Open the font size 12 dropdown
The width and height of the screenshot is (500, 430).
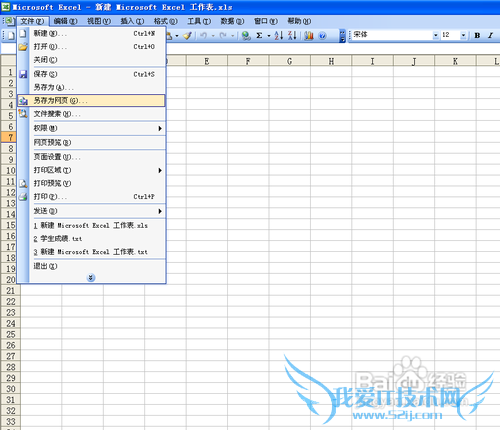click(x=463, y=35)
